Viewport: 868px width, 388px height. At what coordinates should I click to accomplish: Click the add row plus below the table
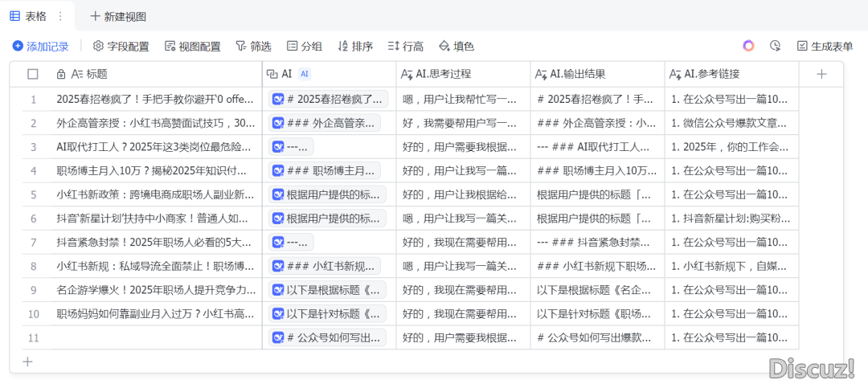[x=27, y=361]
